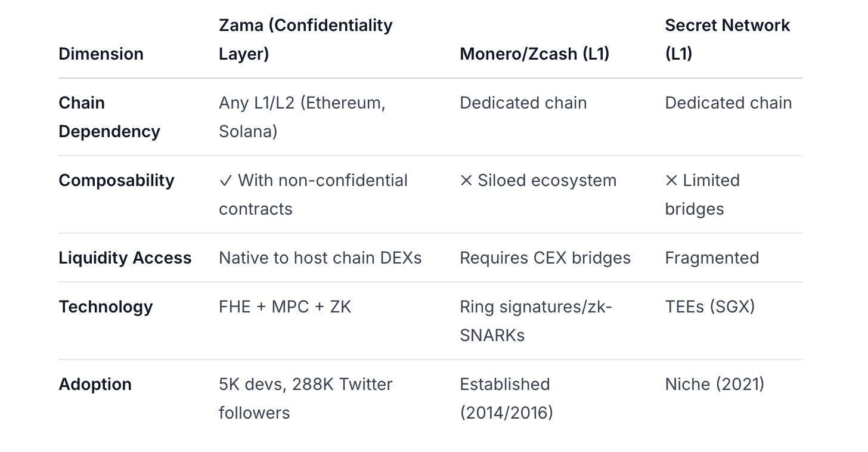
Task: Select the "FHE + MPC + ZK" cell
Action: pyautogui.click(x=285, y=307)
